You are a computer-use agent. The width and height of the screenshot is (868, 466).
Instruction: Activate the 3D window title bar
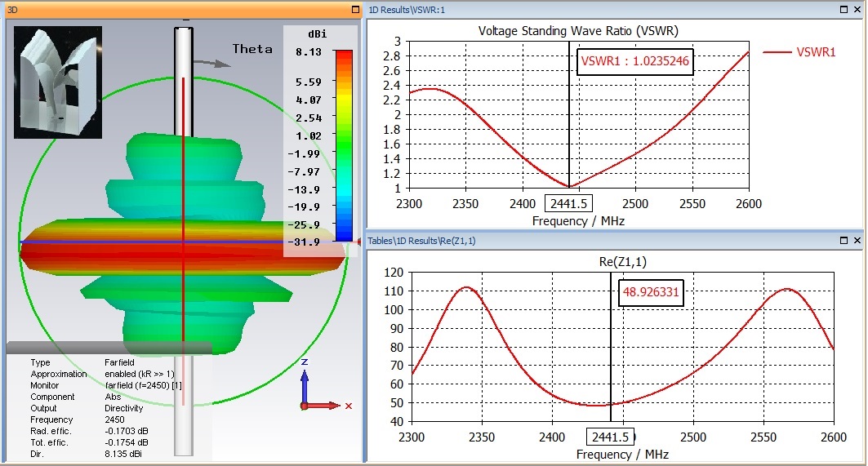(163, 10)
